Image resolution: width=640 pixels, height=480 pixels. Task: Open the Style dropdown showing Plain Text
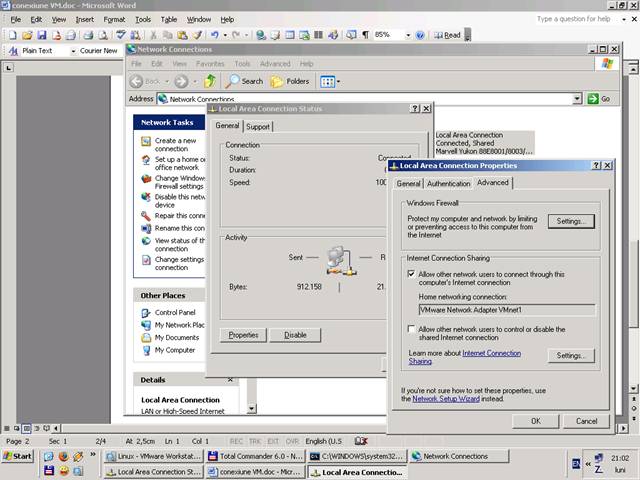(73, 51)
